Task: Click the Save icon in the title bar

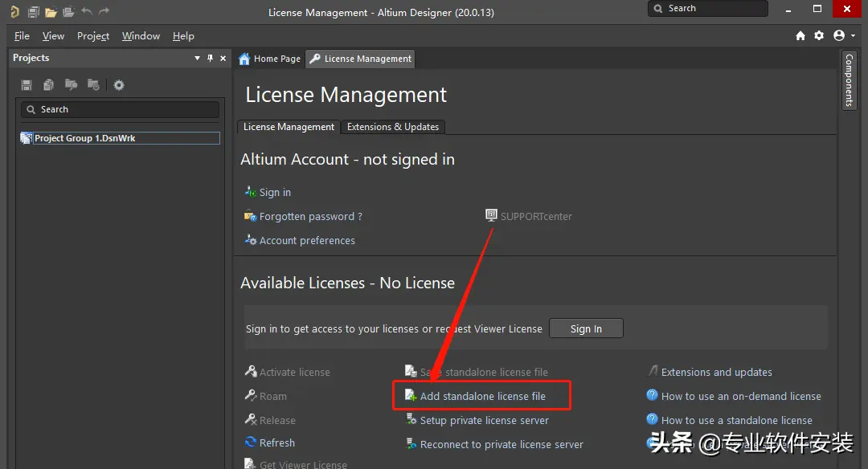Action: point(33,11)
